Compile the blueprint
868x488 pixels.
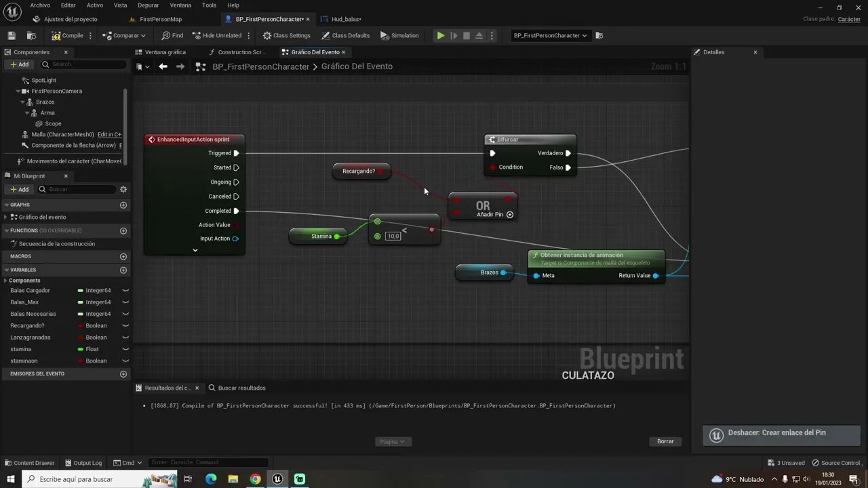click(x=67, y=35)
